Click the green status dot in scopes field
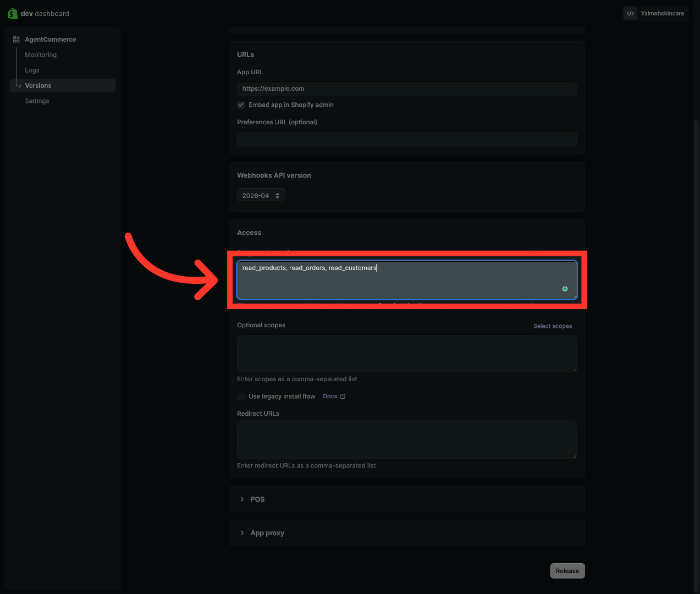The image size is (700, 594). 565,289
